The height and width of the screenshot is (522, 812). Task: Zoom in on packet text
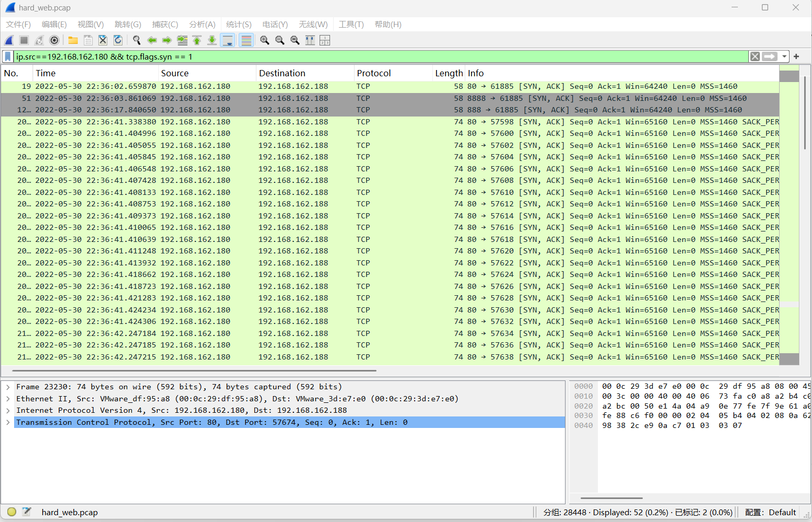tap(265, 40)
